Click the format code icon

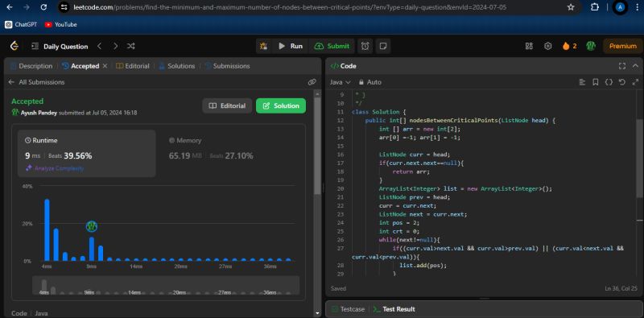tap(582, 82)
